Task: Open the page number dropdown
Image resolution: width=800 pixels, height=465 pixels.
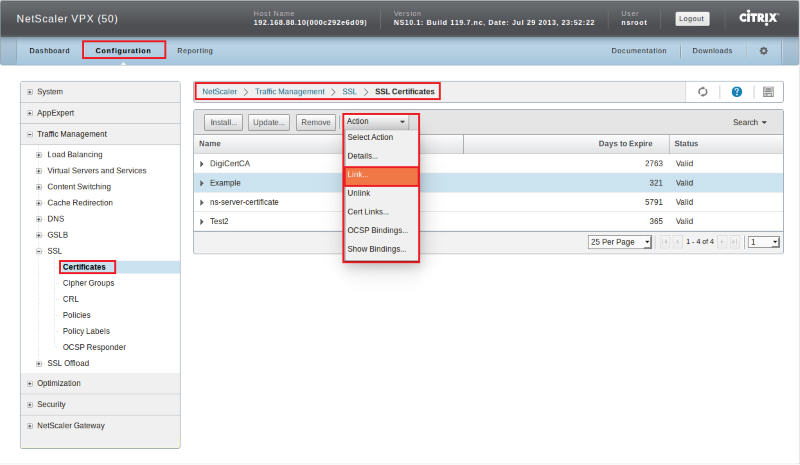Action: (764, 242)
